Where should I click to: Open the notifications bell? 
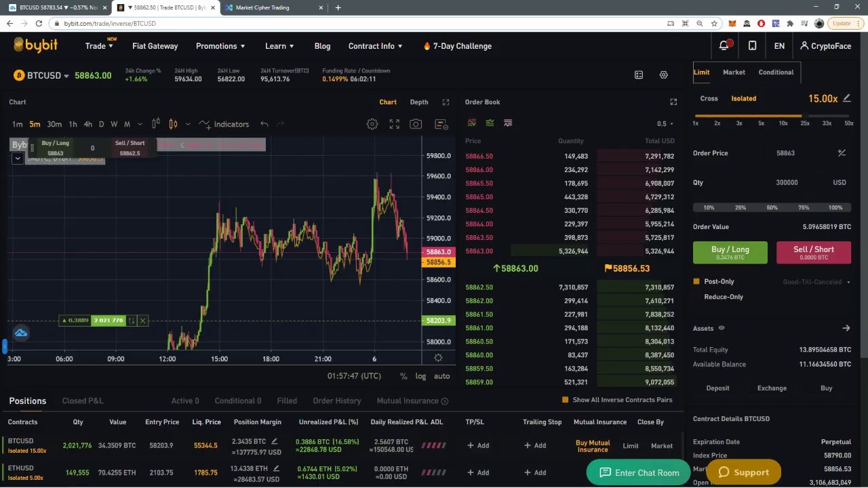point(724,45)
